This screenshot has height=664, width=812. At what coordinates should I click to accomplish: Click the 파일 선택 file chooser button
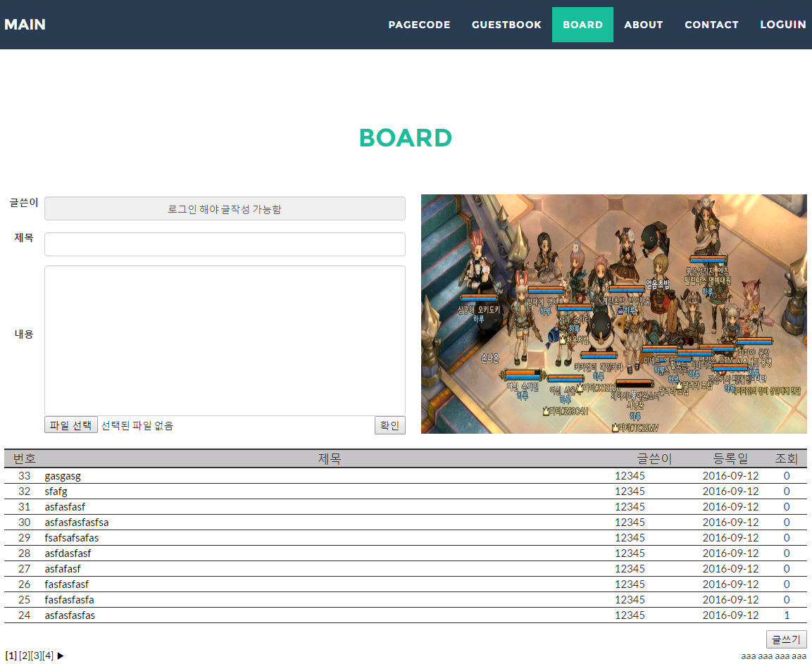pyautogui.click(x=71, y=425)
